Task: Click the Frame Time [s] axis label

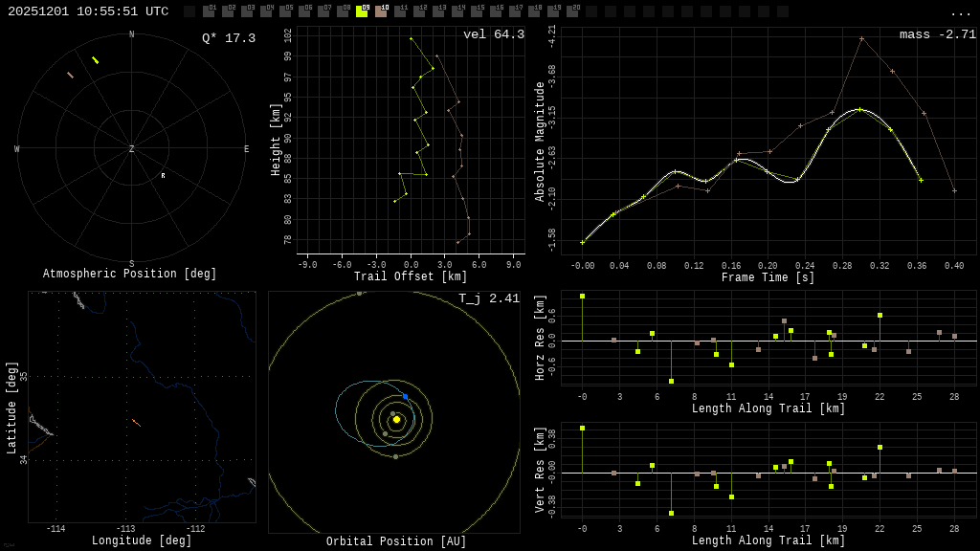Action: coord(768,277)
